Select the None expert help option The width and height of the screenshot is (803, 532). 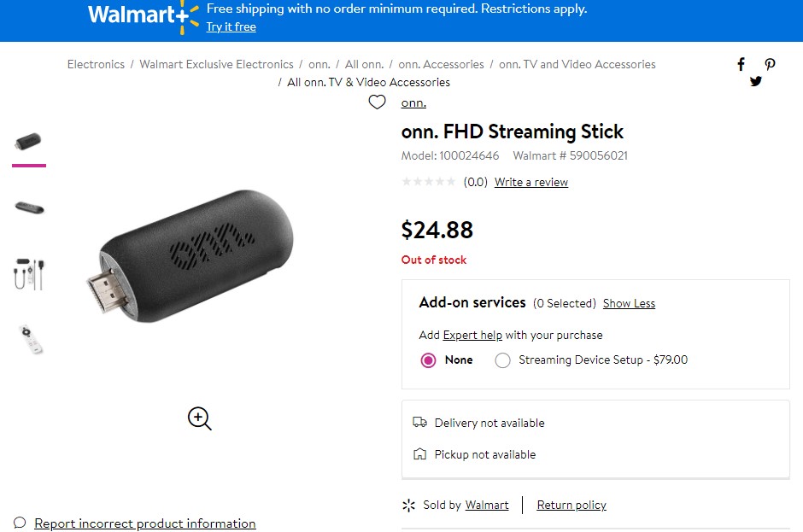click(x=428, y=360)
